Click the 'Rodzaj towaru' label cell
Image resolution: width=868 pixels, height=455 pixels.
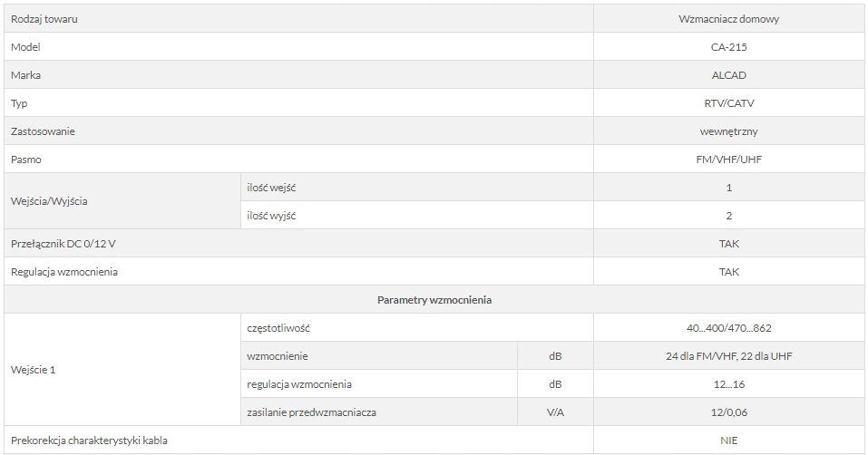coord(38,19)
